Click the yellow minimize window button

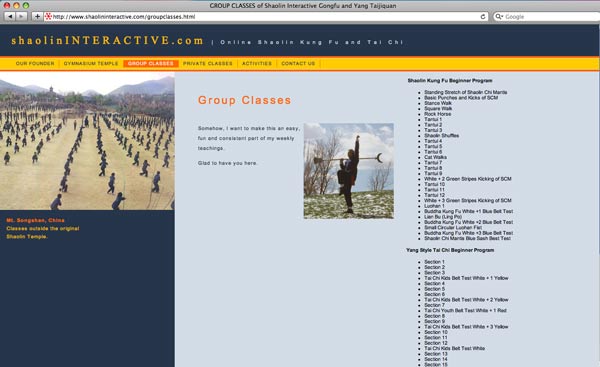[x=16, y=5]
